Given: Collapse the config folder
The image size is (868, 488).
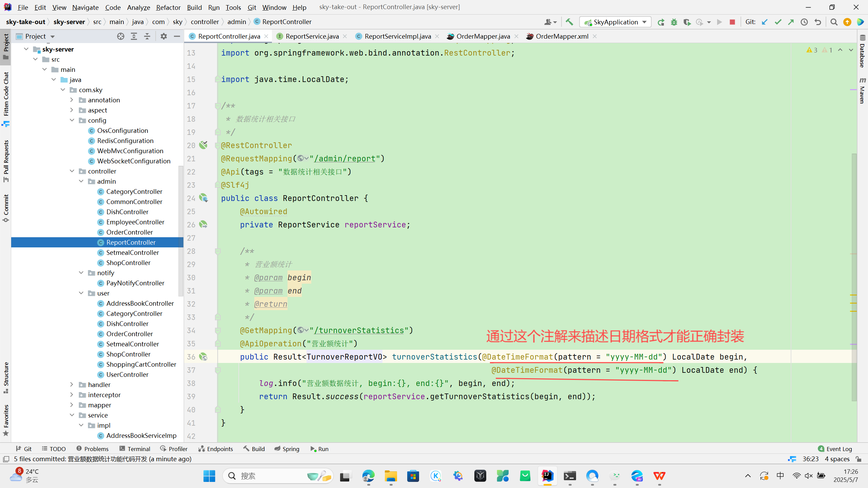Looking at the screenshot, I should [x=72, y=120].
